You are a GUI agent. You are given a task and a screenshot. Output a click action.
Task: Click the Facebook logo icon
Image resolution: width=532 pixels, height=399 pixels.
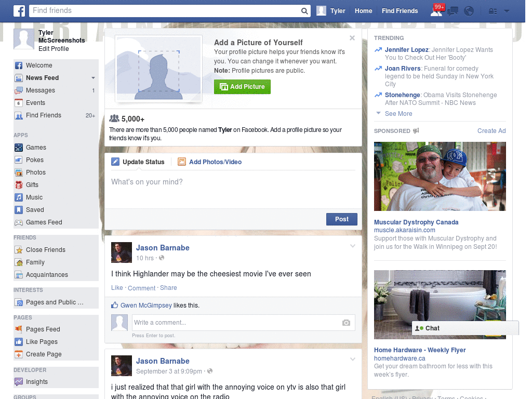pyautogui.click(x=19, y=11)
